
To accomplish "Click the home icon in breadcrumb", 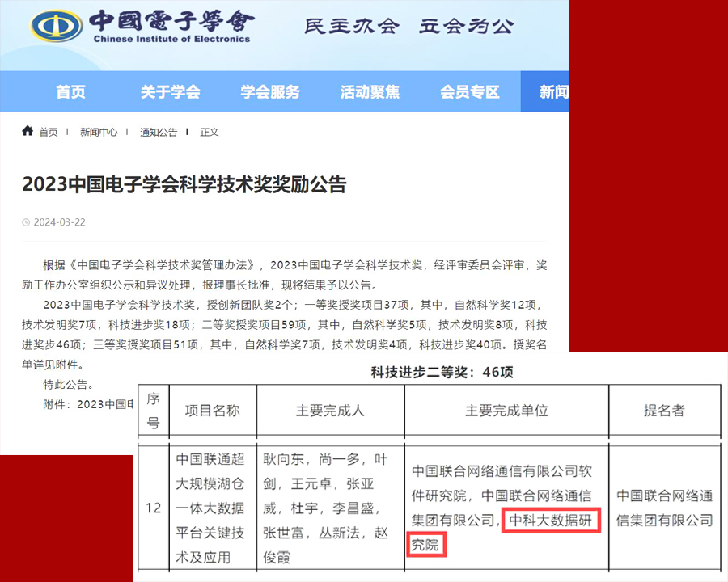I will 28,131.
